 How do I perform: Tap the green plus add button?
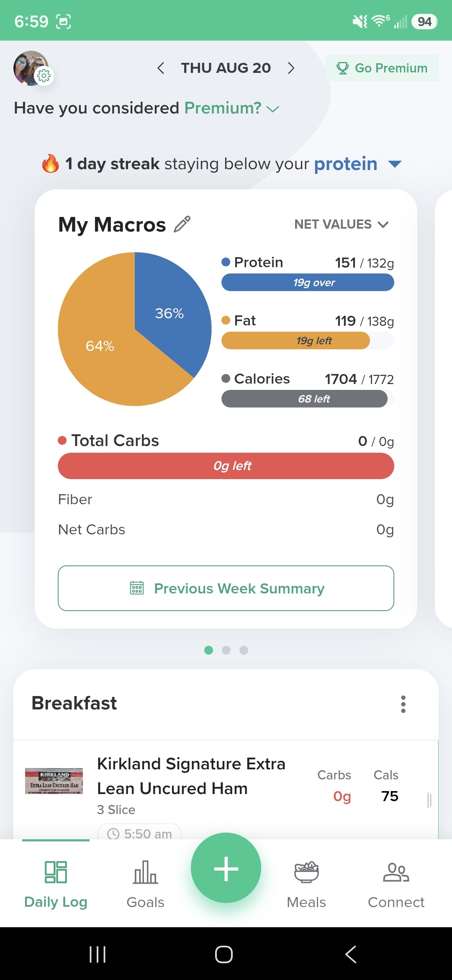[226, 868]
